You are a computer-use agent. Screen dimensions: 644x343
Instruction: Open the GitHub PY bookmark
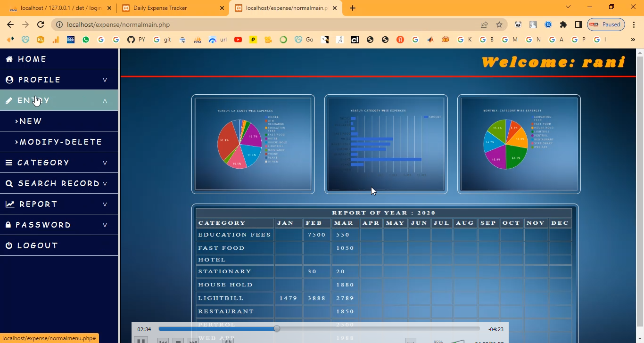(136, 40)
